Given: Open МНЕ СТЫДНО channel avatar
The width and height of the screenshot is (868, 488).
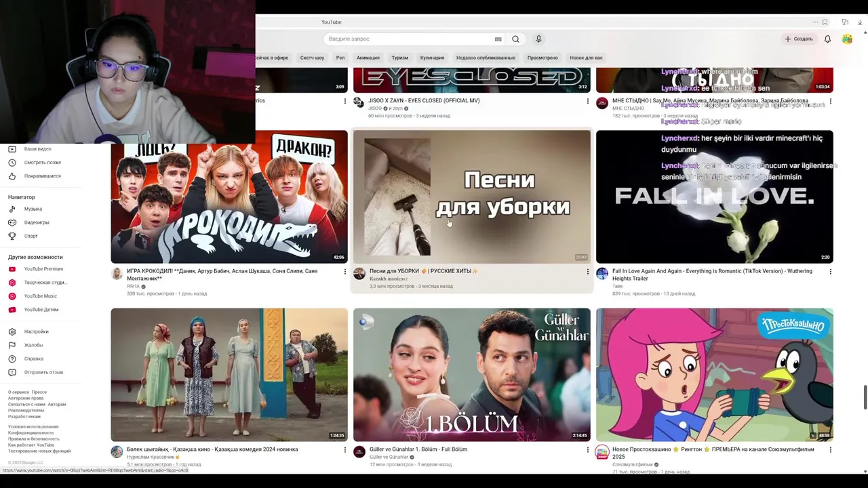Looking at the screenshot, I should pyautogui.click(x=602, y=103).
